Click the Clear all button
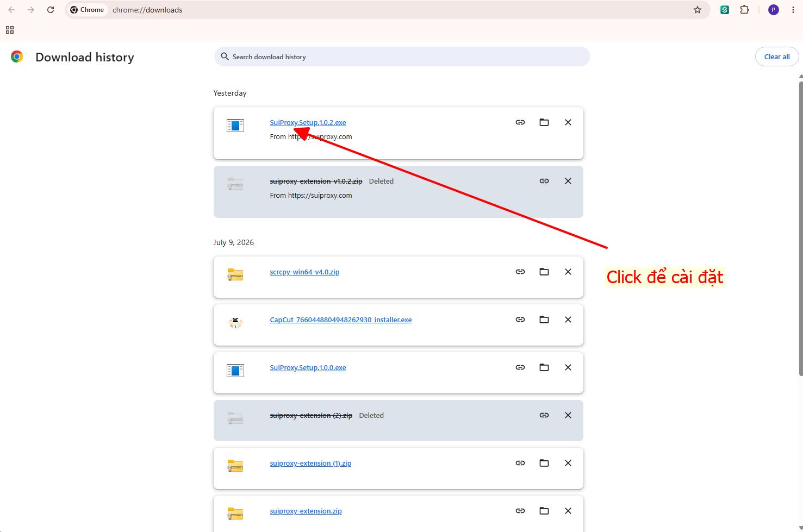 tap(777, 57)
